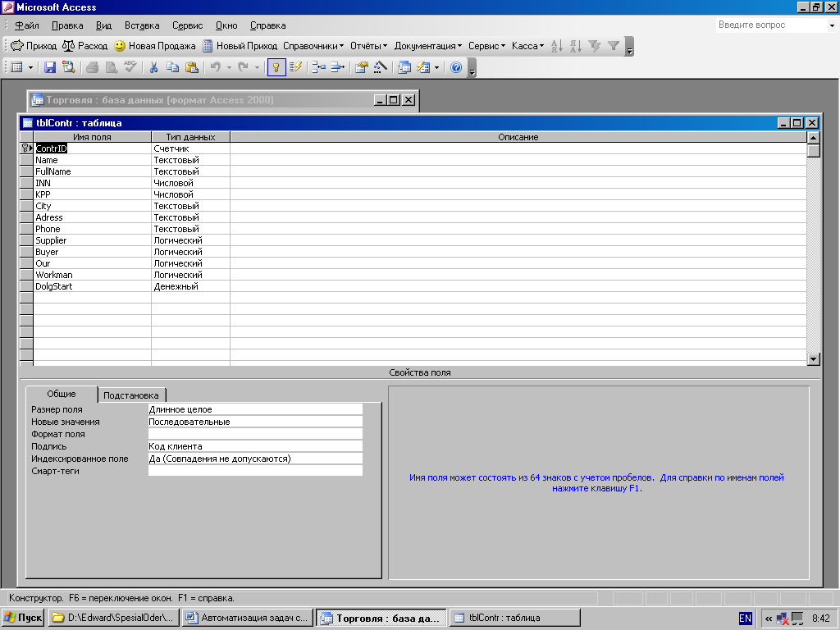Click the Undo arrow icon
Viewport: 840px width, 630px height.
pyautogui.click(x=216, y=67)
